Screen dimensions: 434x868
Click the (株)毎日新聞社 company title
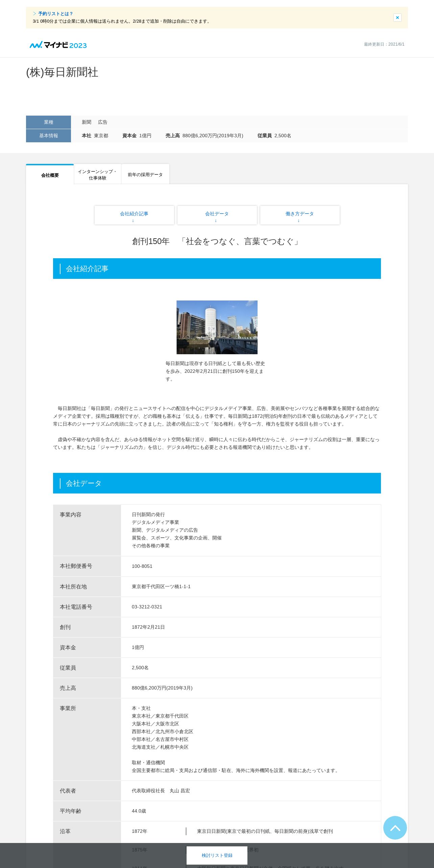tap(62, 72)
